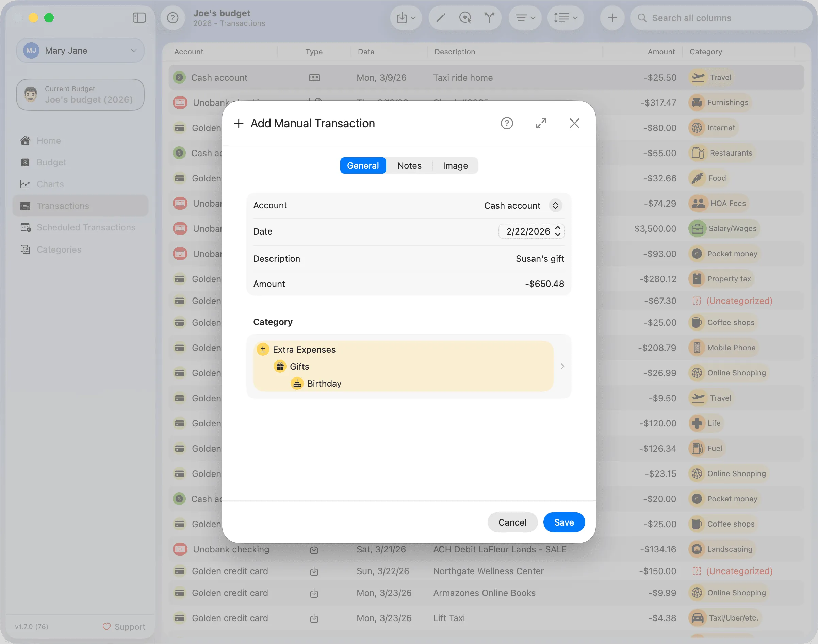The width and height of the screenshot is (818, 644).
Task: Click the Food carrot category icon
Action: click(x=697, y=178)
